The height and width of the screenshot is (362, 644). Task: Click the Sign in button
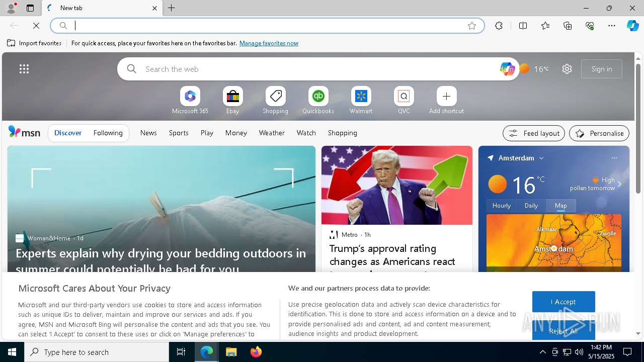(602, 69)
